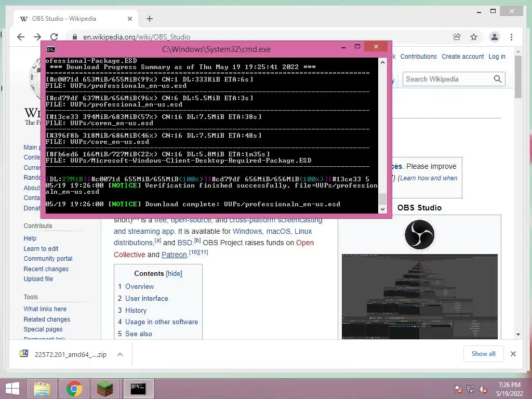Click Show all downloads

pyautogui.click(x=484, y=354)
